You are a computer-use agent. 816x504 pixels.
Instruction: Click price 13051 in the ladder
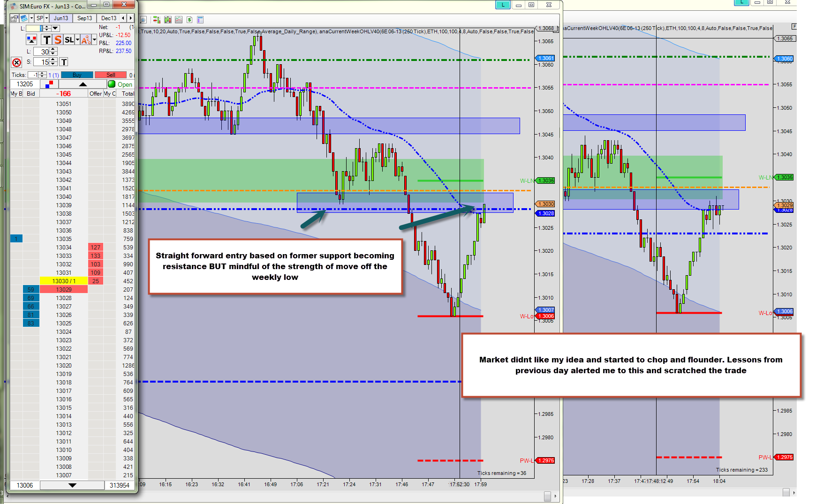[x=64, y=104]
